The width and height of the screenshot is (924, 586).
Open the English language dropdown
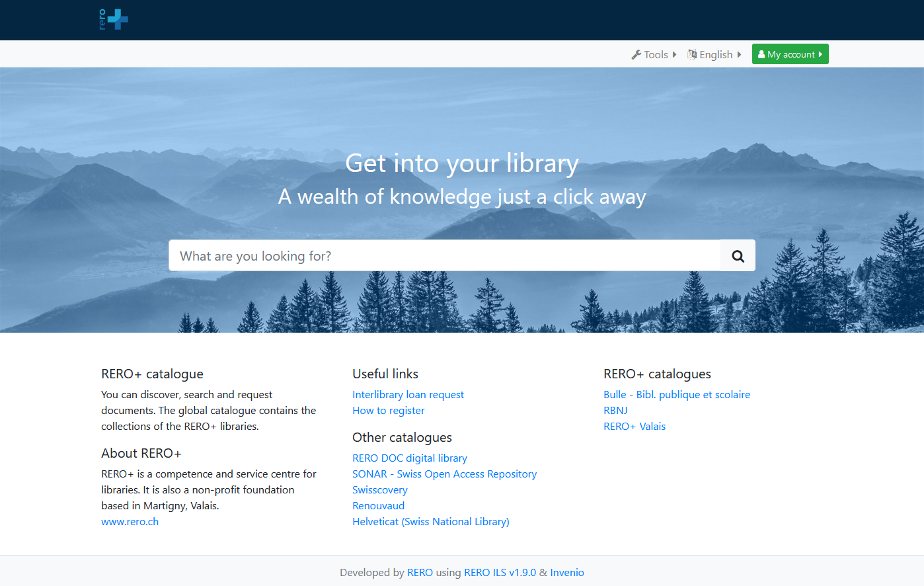point(714,54)
